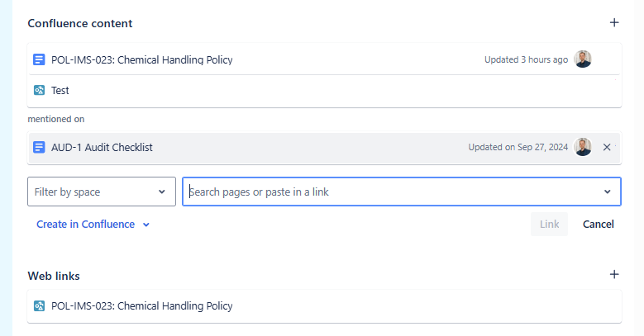Click the Link button
The height and width of the screenshot is (336, 644).
coord(549,224)
